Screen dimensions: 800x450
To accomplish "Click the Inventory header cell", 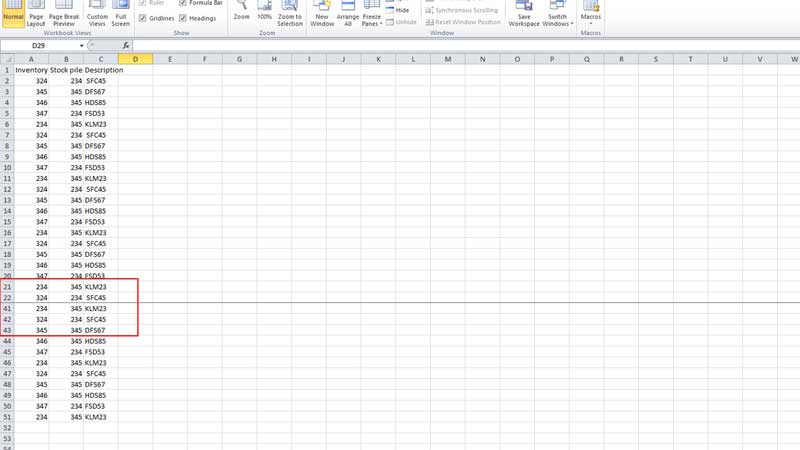I will click(x=31, y=70).
